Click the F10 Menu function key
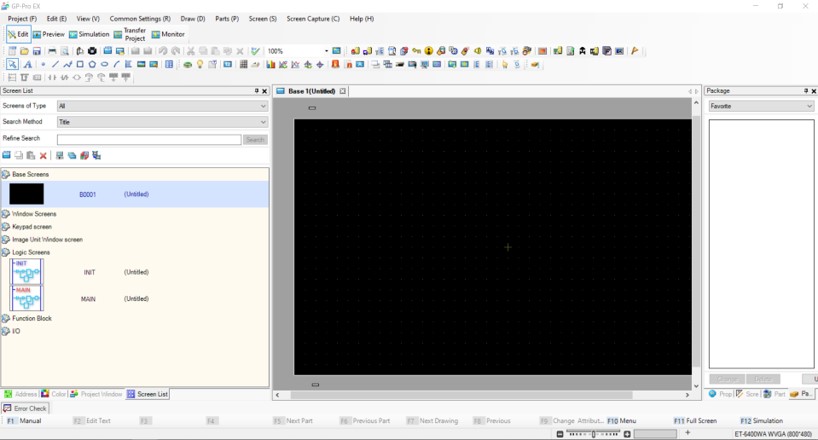This screenshot has height=440, width=818. coord(621,421)
